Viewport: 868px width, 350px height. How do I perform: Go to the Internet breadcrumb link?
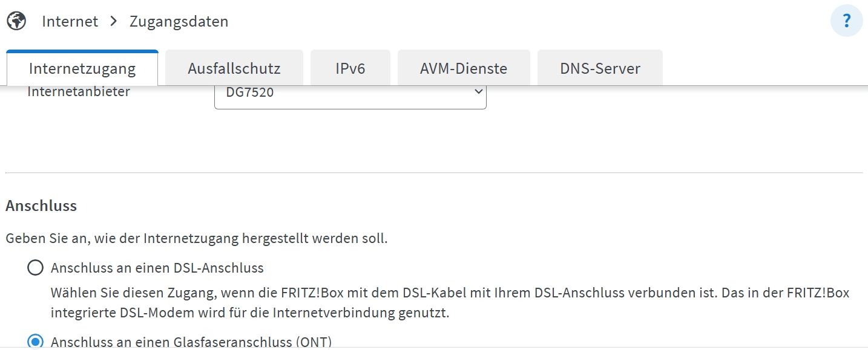click(70, 21)
